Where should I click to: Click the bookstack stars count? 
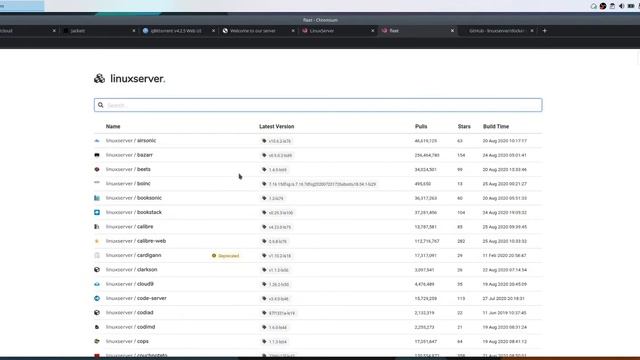(x=461, y=213)
